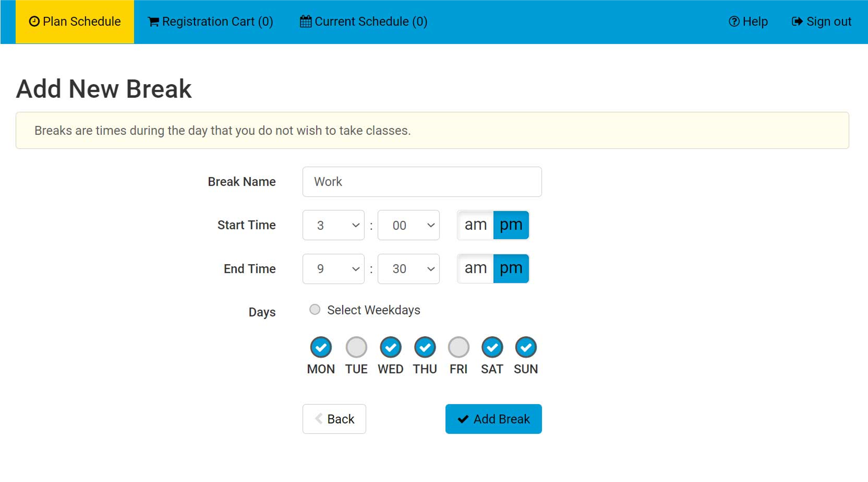Click the Help question mark icon
Viewport: 868px width, 482px height.
tap(734, 22)
